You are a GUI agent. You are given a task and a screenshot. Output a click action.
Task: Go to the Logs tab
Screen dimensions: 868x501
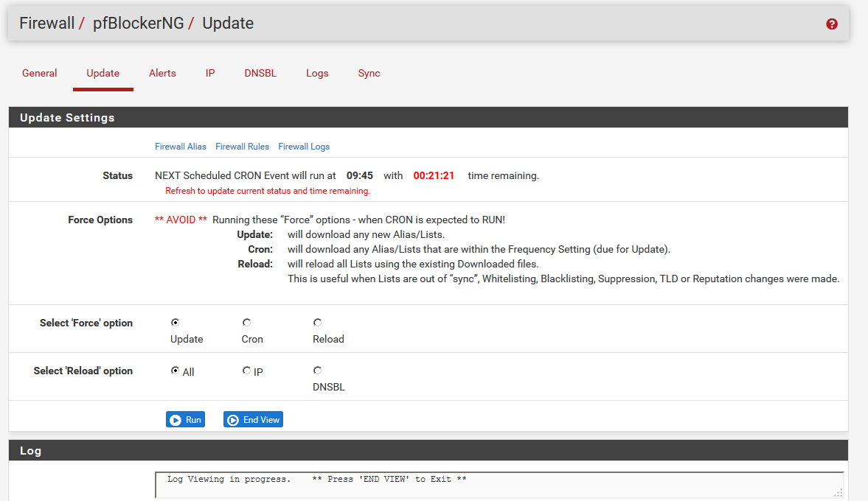point(317,74)
